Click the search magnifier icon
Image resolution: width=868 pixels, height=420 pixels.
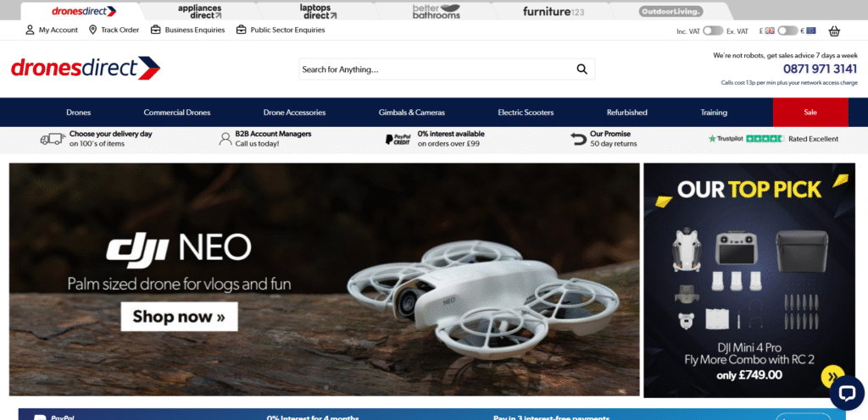(581, 69)
